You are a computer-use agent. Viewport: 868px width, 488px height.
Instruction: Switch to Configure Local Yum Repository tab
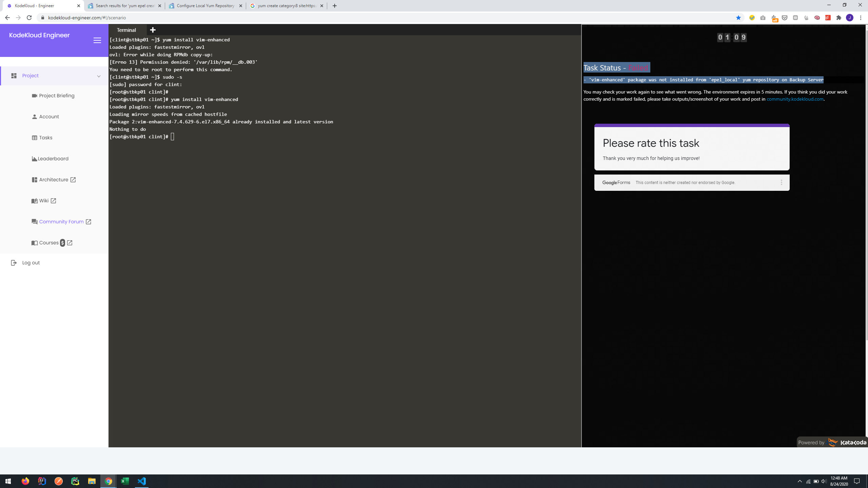(x=205, y=6)
